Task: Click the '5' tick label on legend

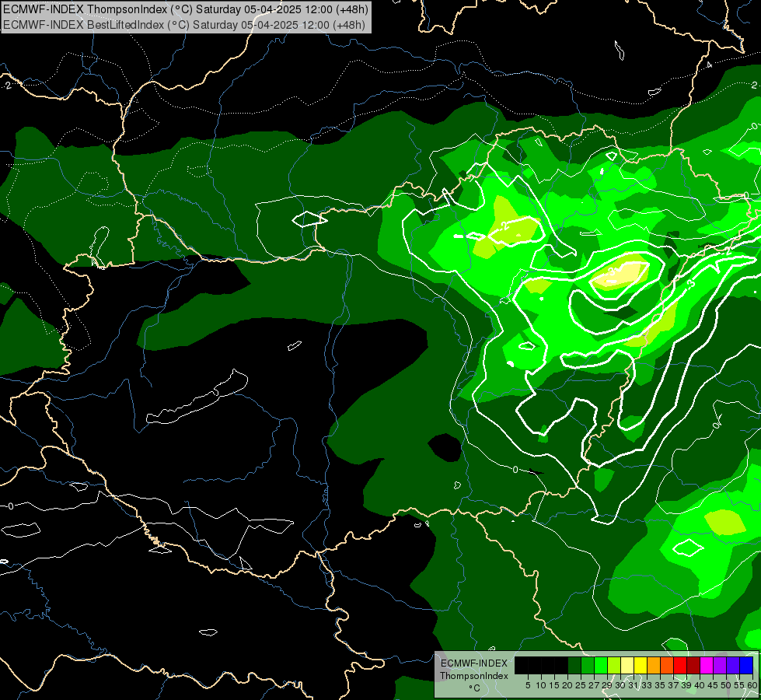Action: point(528,685)
